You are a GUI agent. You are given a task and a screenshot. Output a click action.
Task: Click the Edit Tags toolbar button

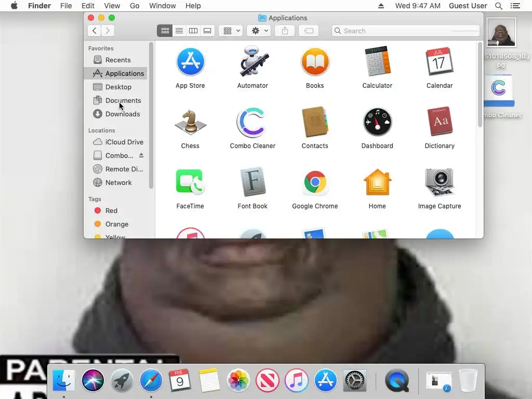[309, 31]
